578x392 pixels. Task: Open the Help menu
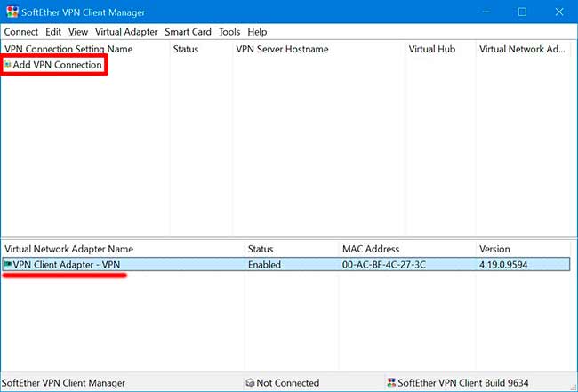pyautogui.click(x=257, y=32)
